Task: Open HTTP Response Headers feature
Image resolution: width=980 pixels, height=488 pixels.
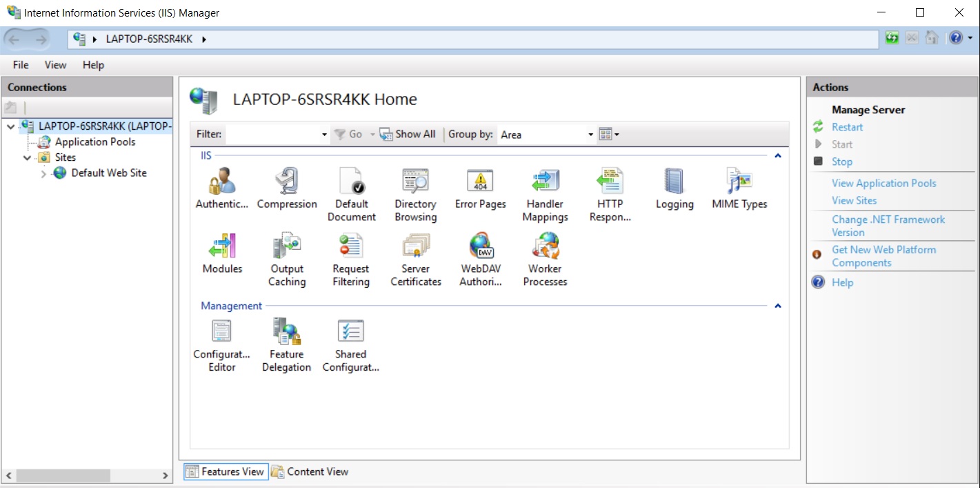Action: [610, 194]
